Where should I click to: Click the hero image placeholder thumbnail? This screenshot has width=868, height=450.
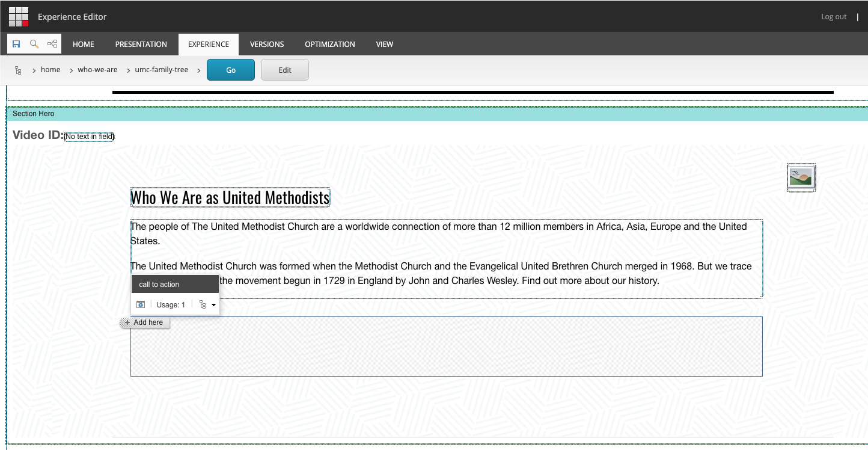coord(801,177)
